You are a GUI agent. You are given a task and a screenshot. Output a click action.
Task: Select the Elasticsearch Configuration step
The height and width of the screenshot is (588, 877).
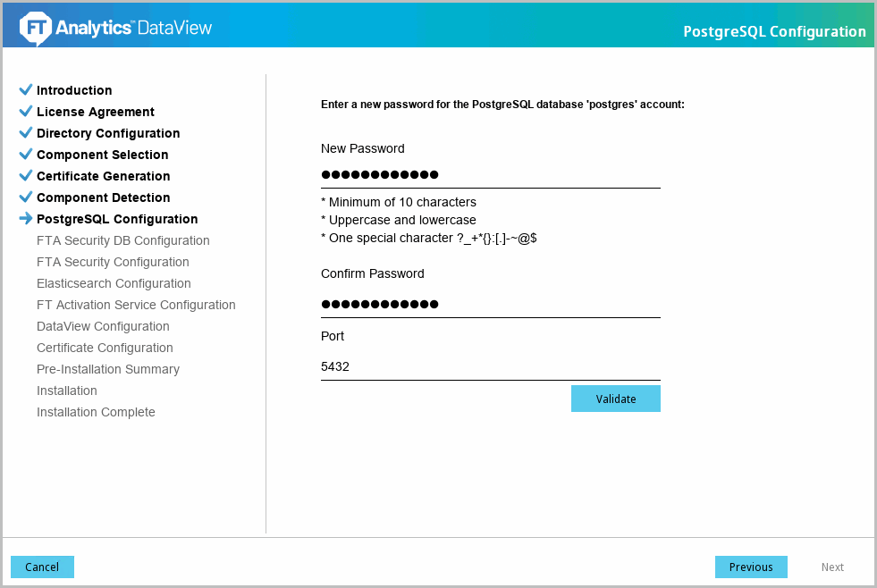pos(114,283)
